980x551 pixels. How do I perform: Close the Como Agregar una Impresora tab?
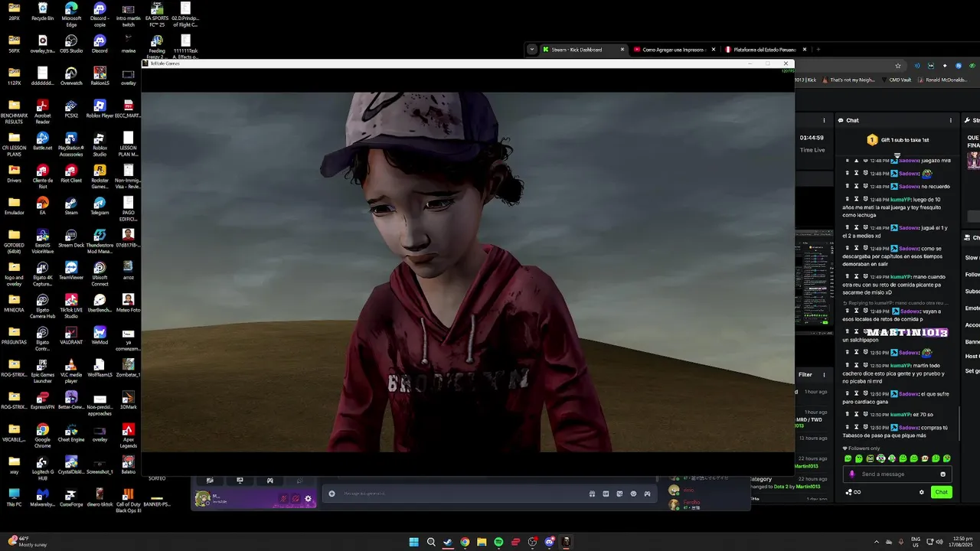click(x=713, y=49)
